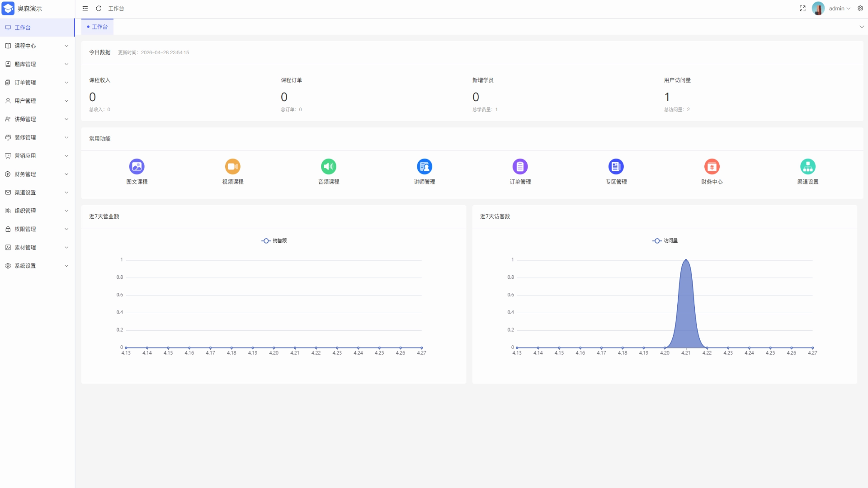Open 订单管理 shortcut in 常用功能
The image size is (868, 488).
click(520, 167)
